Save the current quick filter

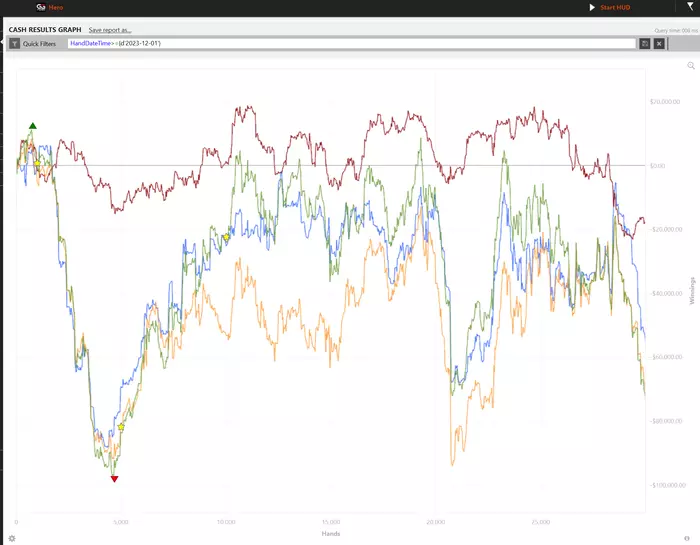644,43
